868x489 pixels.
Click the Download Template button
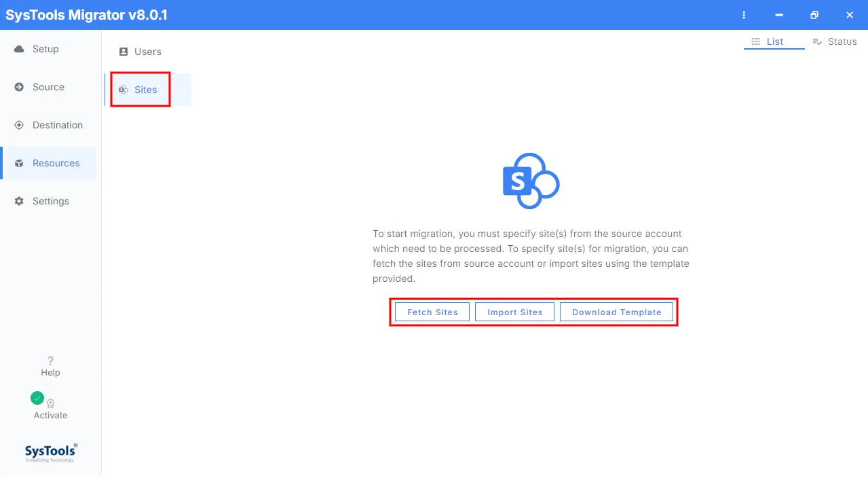[x=616, y=312]
